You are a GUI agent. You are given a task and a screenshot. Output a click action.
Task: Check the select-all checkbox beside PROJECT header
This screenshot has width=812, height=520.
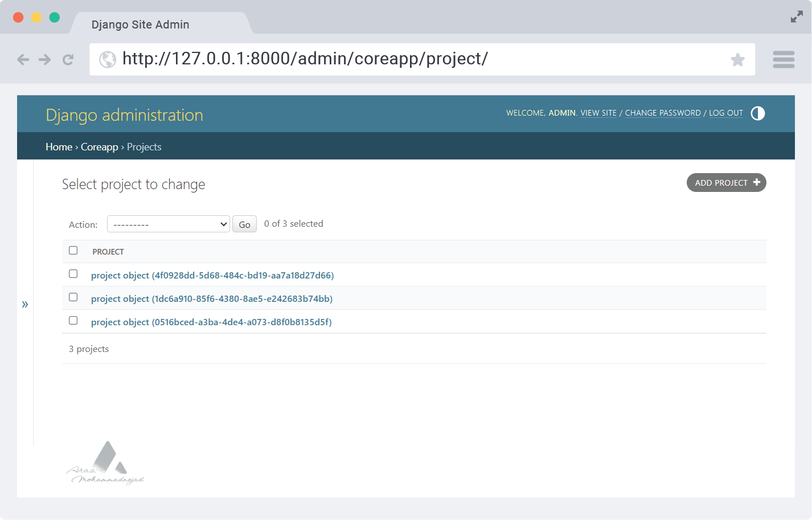pyautogui.click(x=73, y=251)
